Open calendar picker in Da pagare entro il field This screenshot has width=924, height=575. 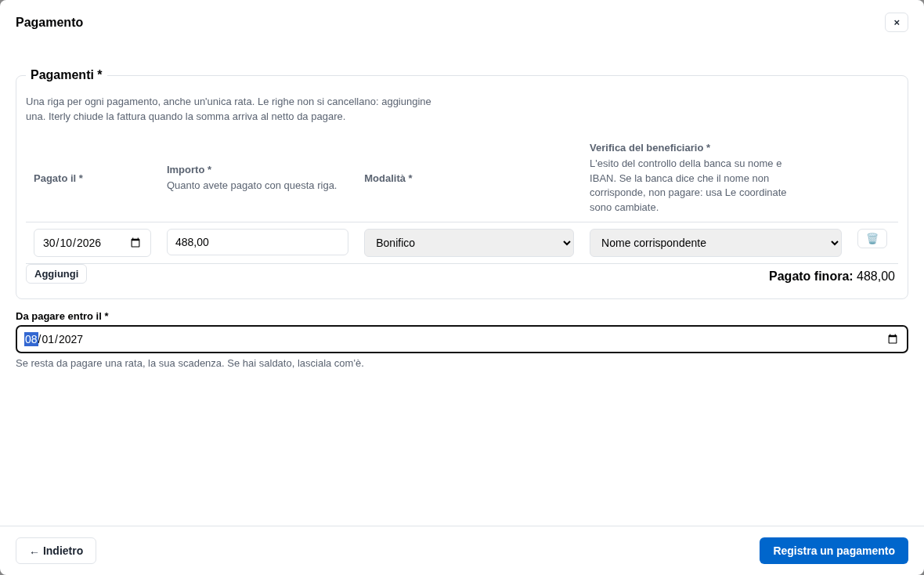click(x=892, y=339)
